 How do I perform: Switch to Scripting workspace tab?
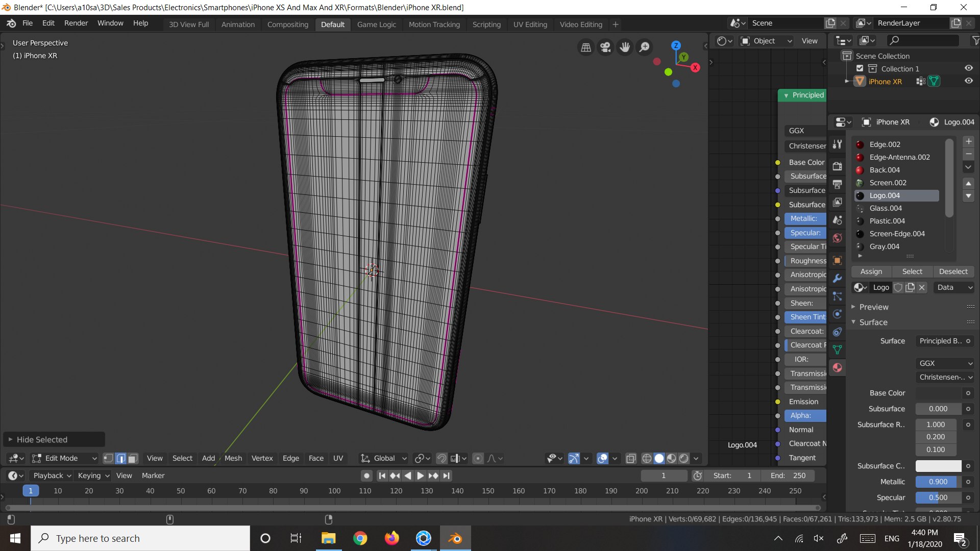486,24
